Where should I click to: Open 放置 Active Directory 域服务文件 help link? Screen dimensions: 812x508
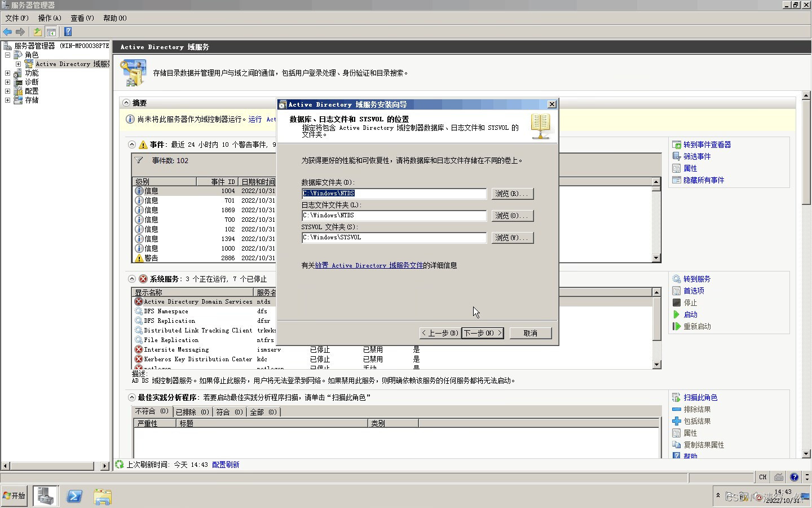(369, 265)
